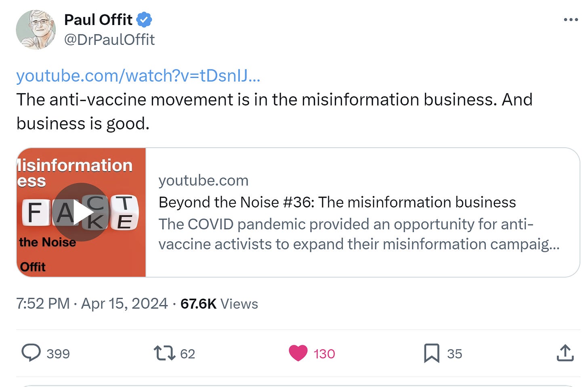The height and width of the screenshot is (387, 588).
Task: Click the 7:52 PM Apr 15, 2024 timestamp
Action: tap(92, 303)
